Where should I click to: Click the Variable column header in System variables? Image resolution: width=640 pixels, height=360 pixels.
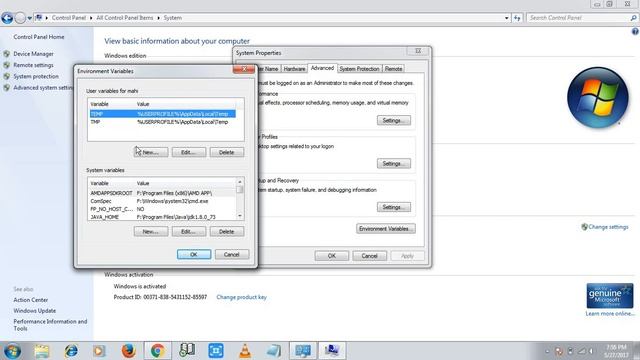point(111,183)
